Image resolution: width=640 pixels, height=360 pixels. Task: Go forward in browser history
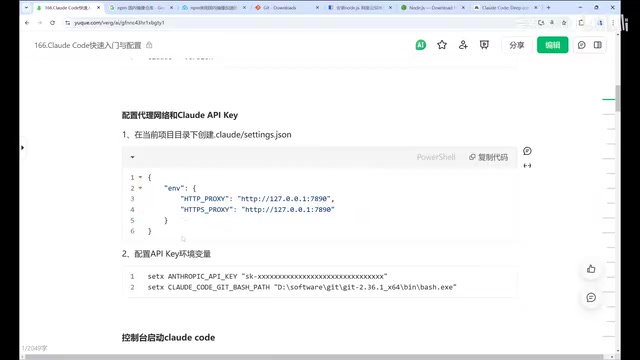[x=40, y=23]
